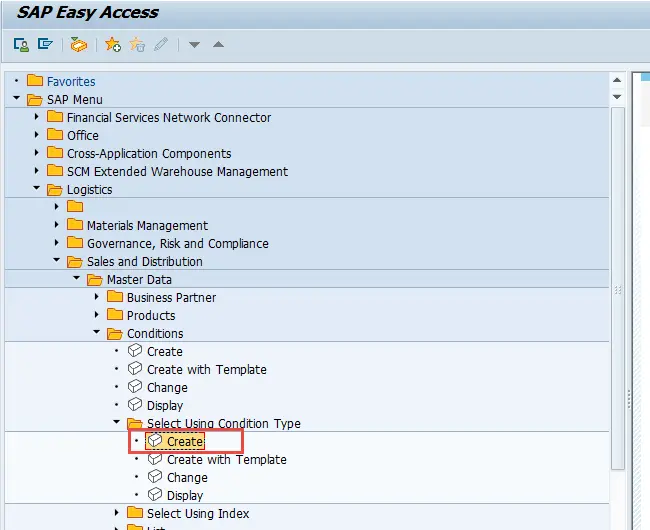Select the Favorites folder icon
The width and height of the screenshot is (650, 530).
click(x=35, y=80)
